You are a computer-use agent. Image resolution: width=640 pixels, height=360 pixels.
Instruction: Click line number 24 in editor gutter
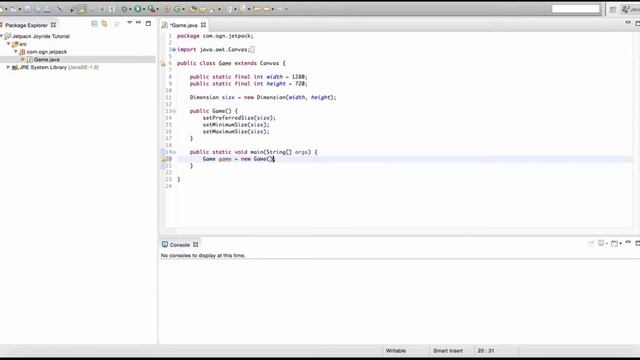(169, 187)
